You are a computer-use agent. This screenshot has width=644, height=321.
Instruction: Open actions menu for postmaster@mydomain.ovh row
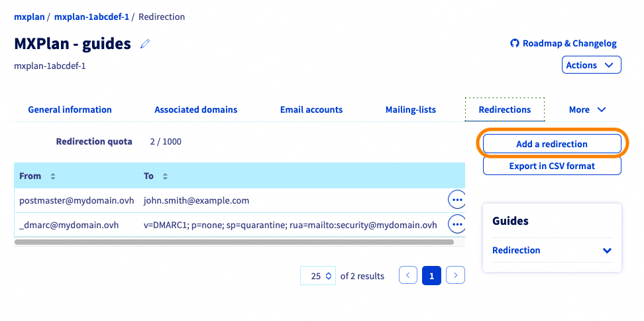point(456,199)
